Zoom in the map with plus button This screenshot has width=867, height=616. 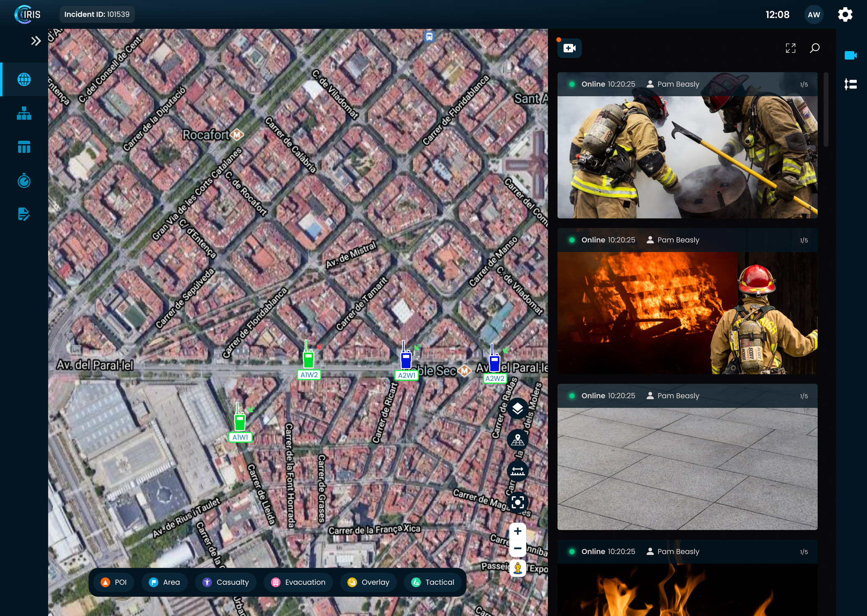coord(517,531)
